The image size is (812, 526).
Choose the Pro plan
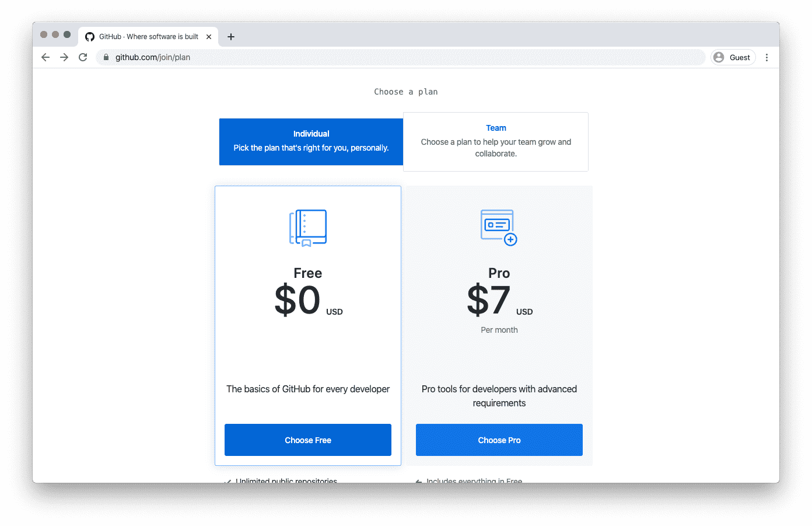click(499, 440)
